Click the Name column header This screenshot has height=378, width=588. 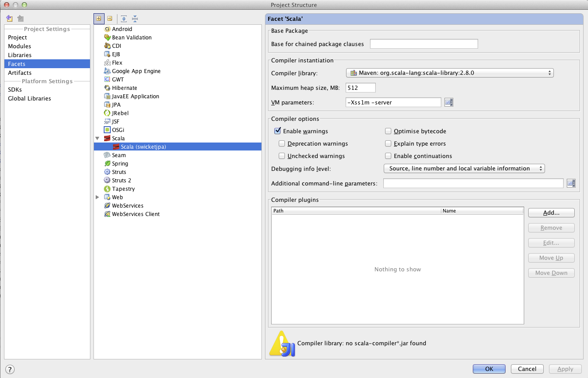click(x=483, y=211)
